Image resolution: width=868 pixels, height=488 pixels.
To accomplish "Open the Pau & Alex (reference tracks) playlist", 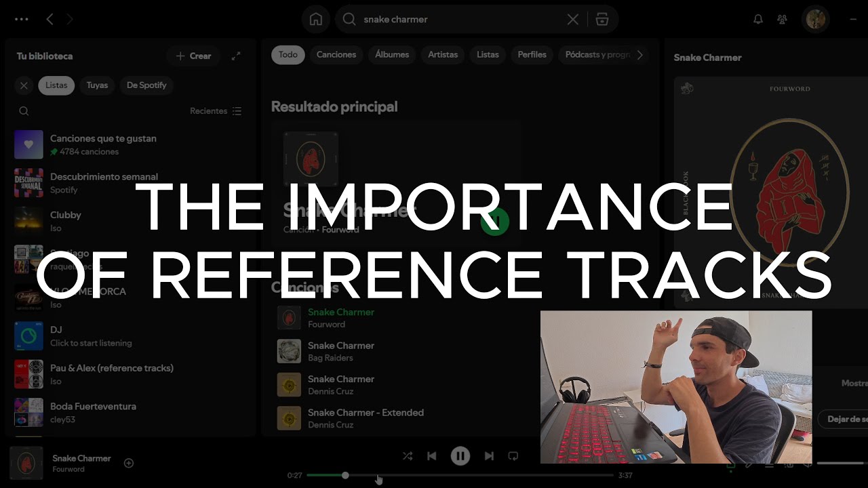I will [129, 374].
